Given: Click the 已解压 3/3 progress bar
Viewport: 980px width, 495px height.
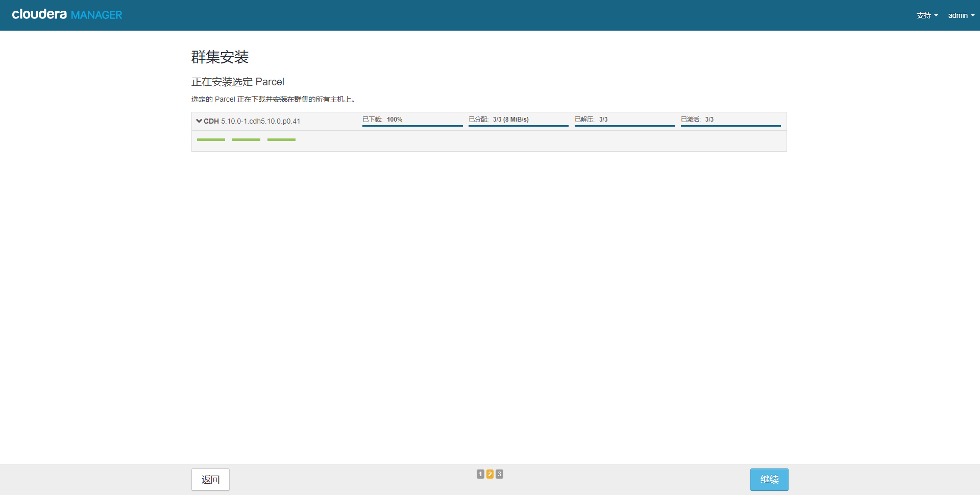Looking at the screenshot, I should (x=625, y=126).
